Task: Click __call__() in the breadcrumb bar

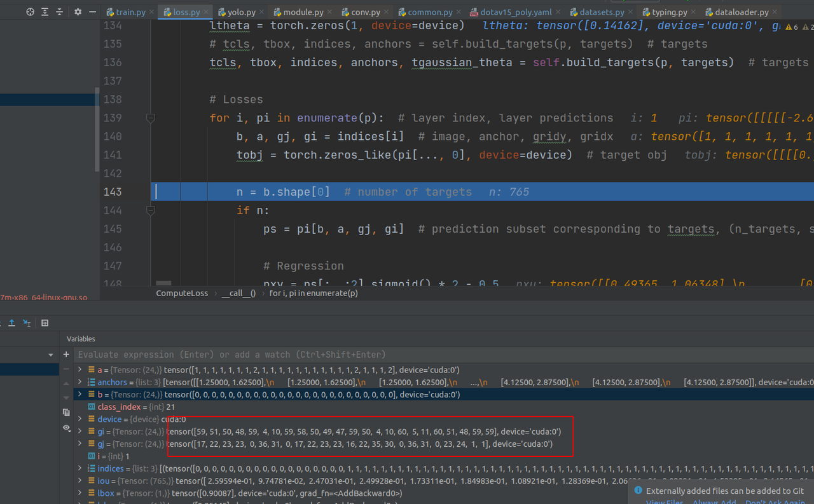Action: click(x=238, y=293)
